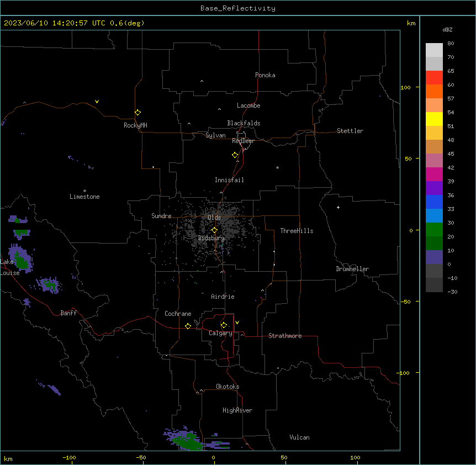Select the orange 60-57 dBZ legend swatch
The width and height of the screenshot is (476, 465).
coord(434,91)
